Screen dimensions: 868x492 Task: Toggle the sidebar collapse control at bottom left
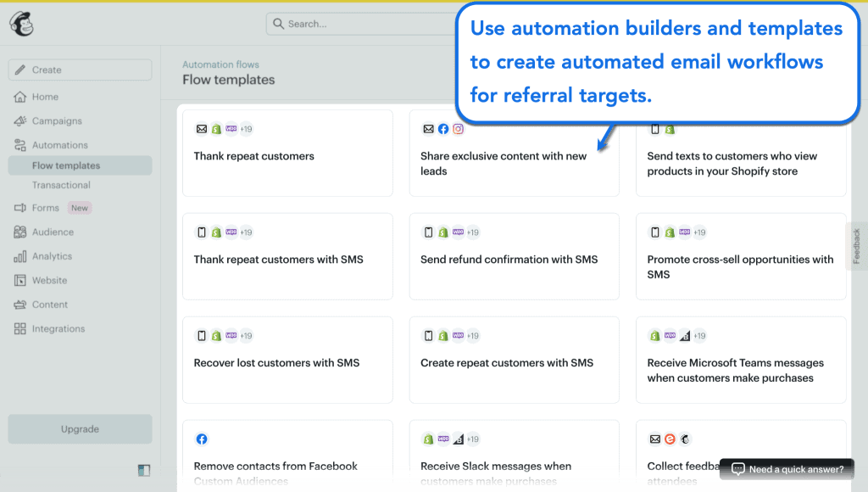coord(143,469)
